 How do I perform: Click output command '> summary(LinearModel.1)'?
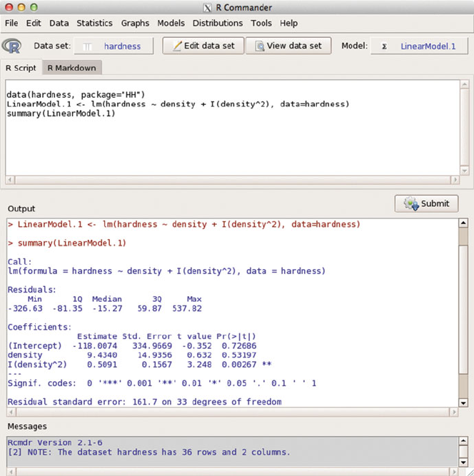pos(67,243)
